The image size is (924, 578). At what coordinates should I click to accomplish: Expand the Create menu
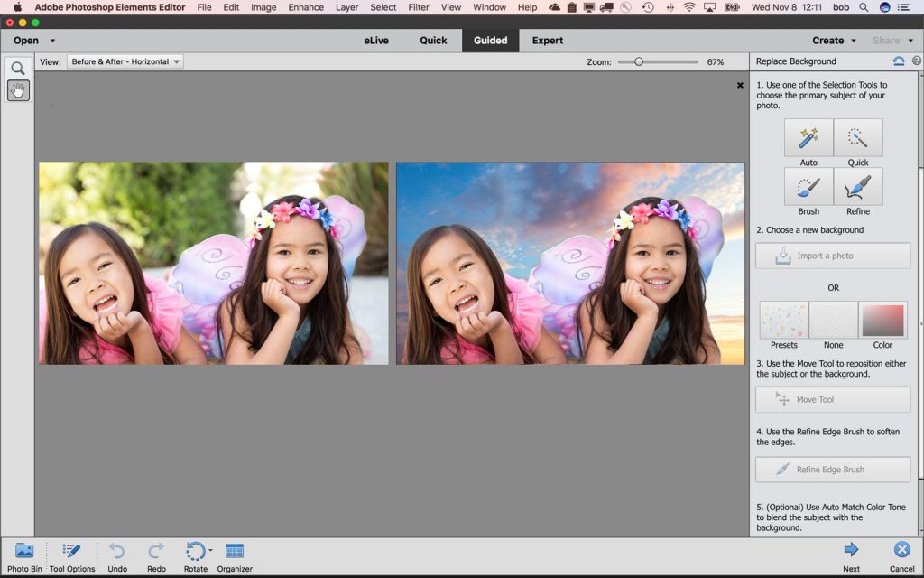pyautogui.click(x=831, y=40)
